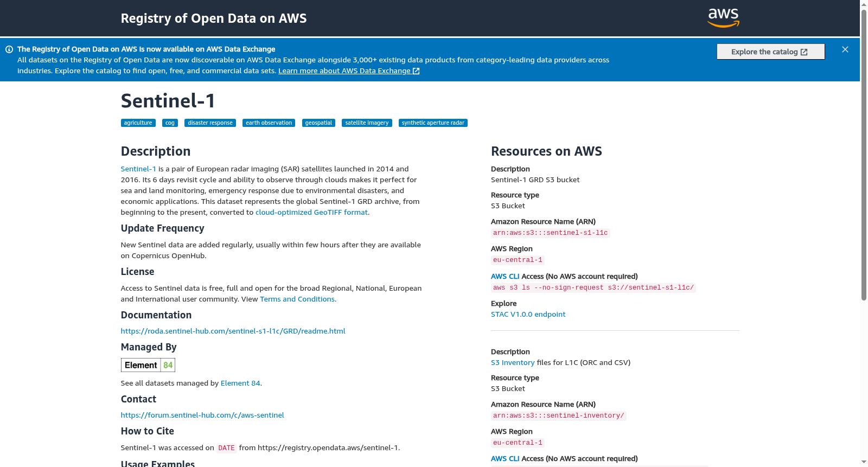The width and height of the screenshot is (868, 467).
Task: Click the DATE placeholder in How to Cite
Action: tap(226, 448)
